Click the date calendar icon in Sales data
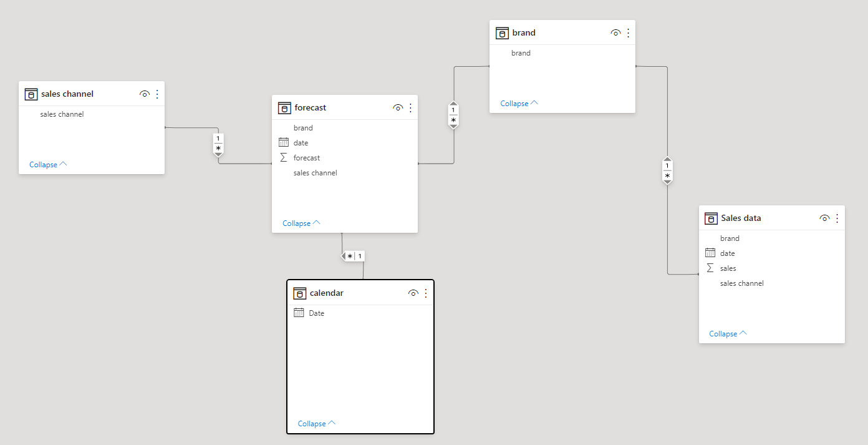The height and width of the screenshot is (445, 868). pyautogui.click(x=710, y=253)
